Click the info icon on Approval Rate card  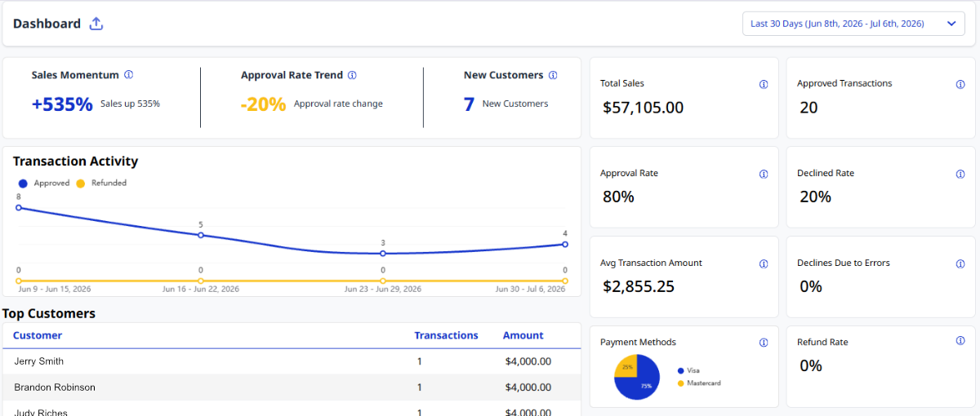point(764,174)
